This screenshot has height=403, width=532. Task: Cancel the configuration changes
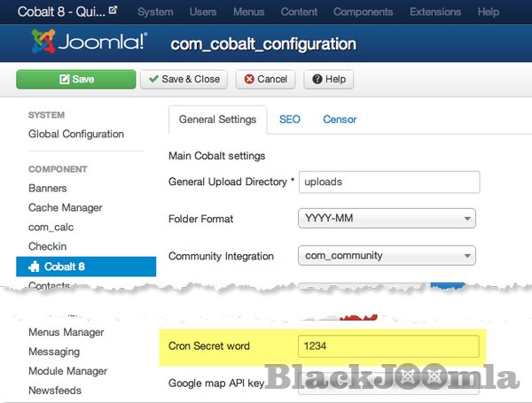coord(265,79)
